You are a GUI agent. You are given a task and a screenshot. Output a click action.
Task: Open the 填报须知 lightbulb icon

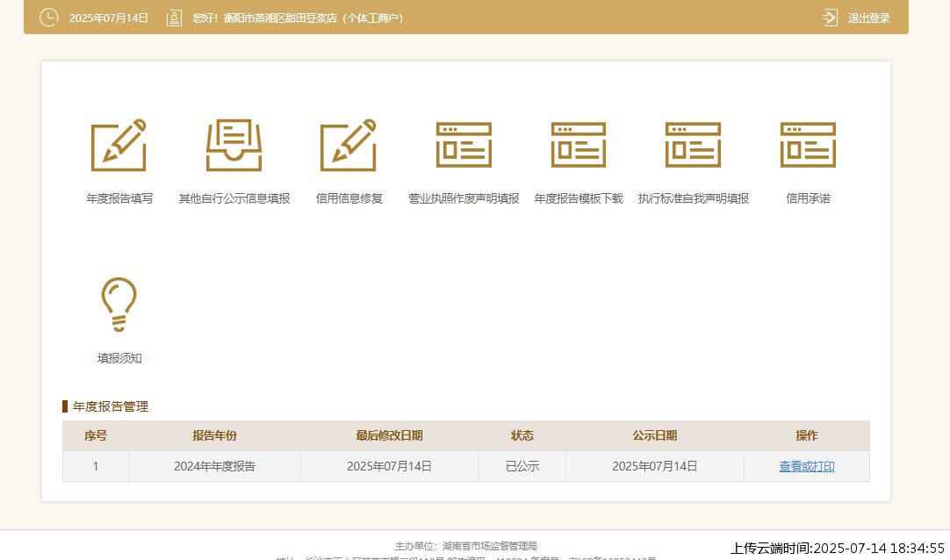(x=119, y=305)
